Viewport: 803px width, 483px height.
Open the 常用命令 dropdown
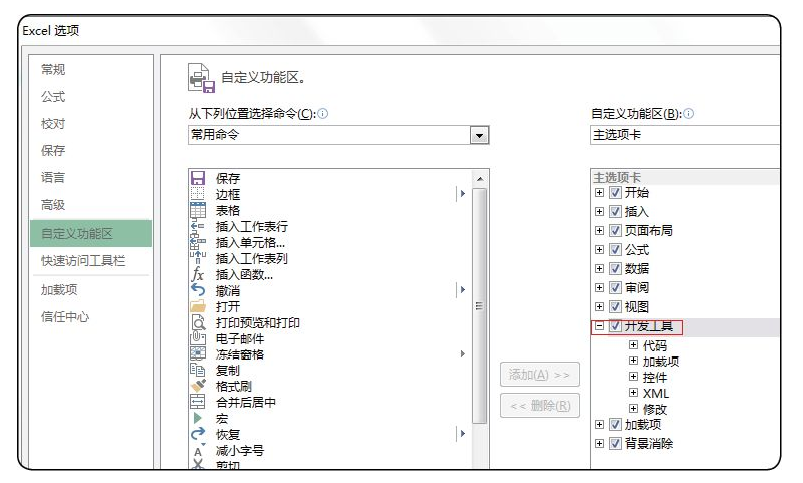(479, 135)
